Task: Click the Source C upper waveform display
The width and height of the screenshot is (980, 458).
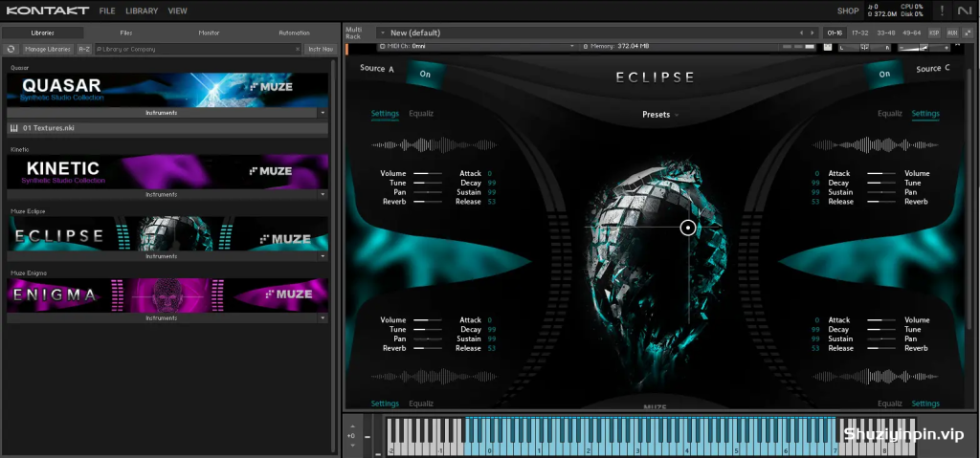Action: click(876, 145)
